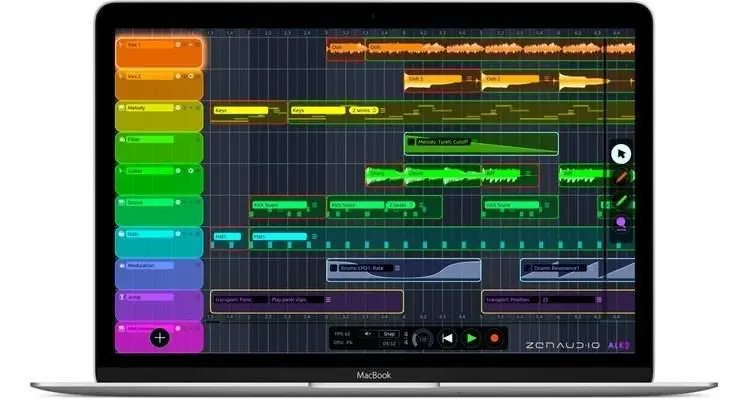Toggle the checkbox on Drums Resonance1 clip
Screen dimensions: 750x399
(527, 268)
